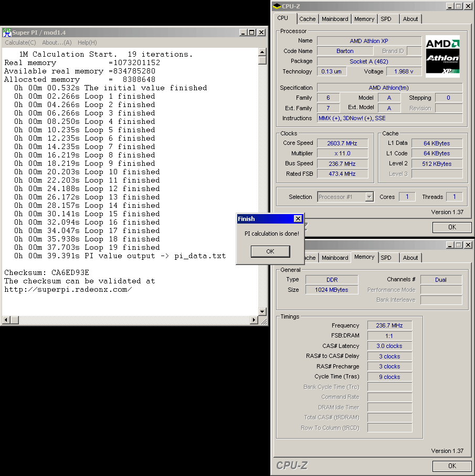Open the Cache tab in top CPU-Z
The image size is (475, 476).
(308, 19)
